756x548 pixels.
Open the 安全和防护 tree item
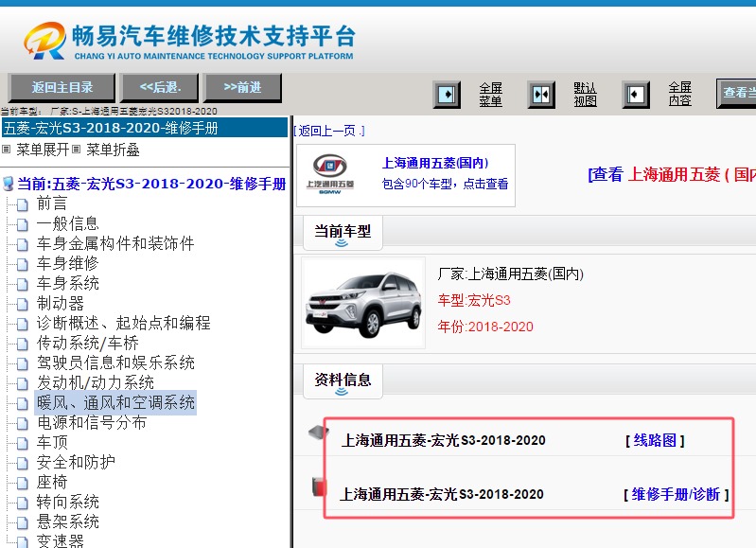pos(76,462)
